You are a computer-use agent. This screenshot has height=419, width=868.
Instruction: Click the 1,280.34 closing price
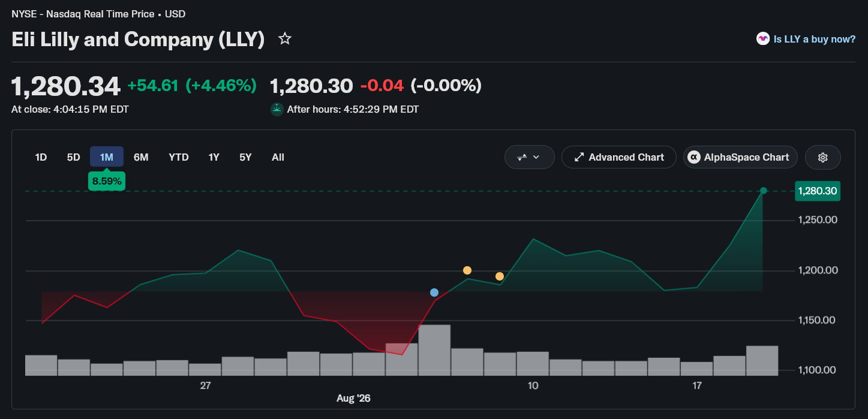click(x=66, y=86)
